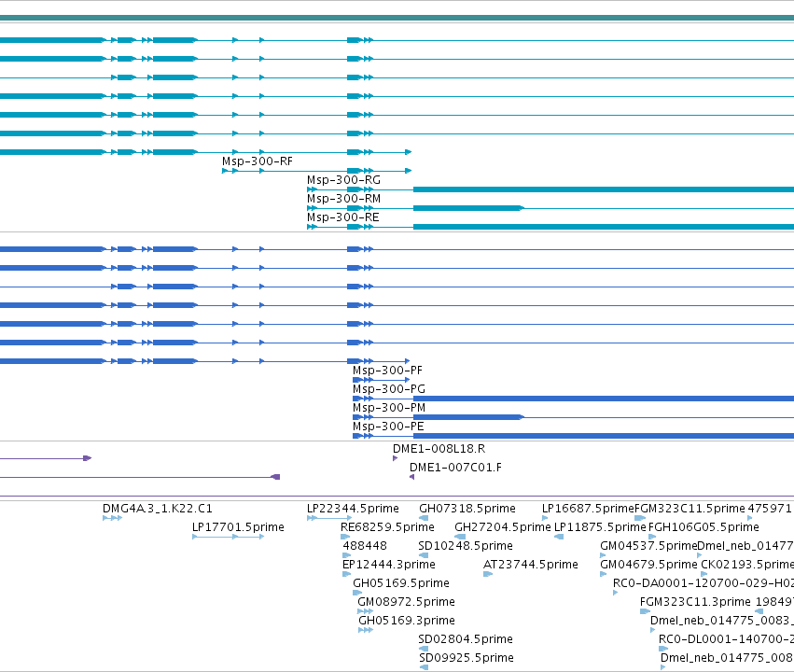Click the LP16687.5prime arrow glyph
Screen dimensions: 794x672
coord(546,518)
